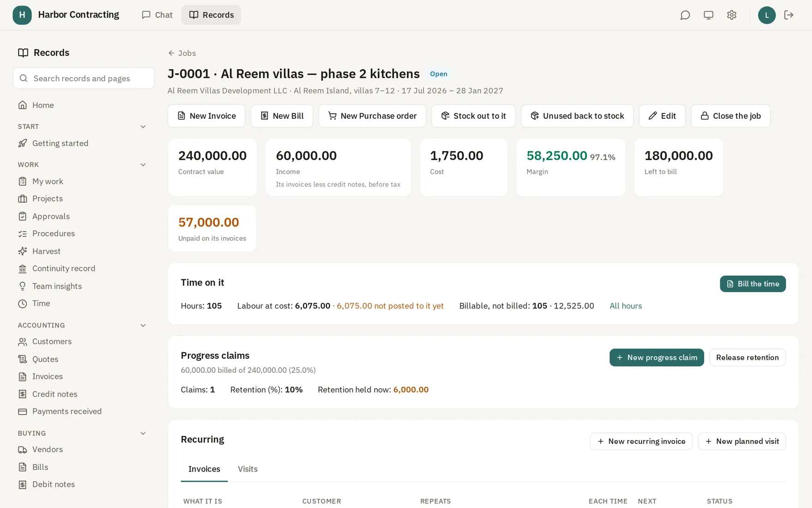Collapse the ACCOUNTING section chevron
812x508 pixels.
click(x=143, y=326)
